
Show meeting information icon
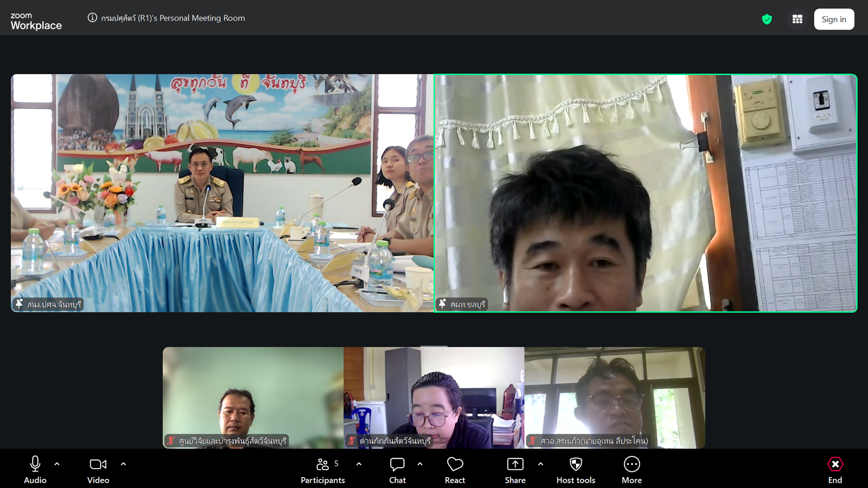coord(92,18)
